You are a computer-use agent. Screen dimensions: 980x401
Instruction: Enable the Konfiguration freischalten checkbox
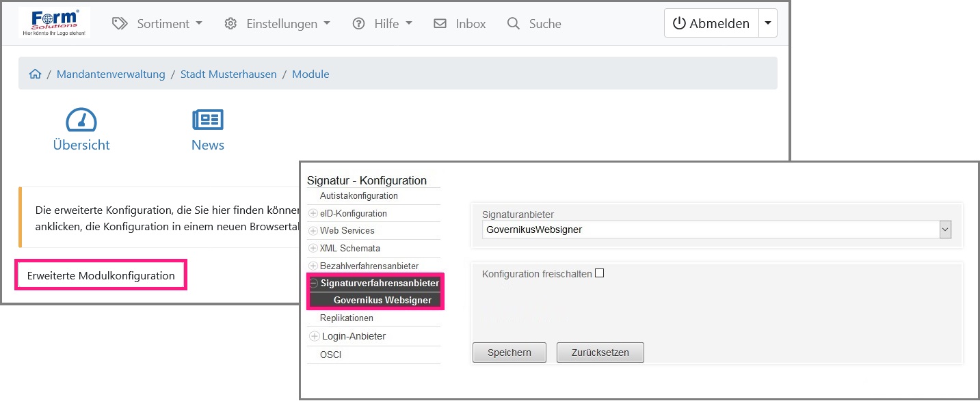pos(600,273)
